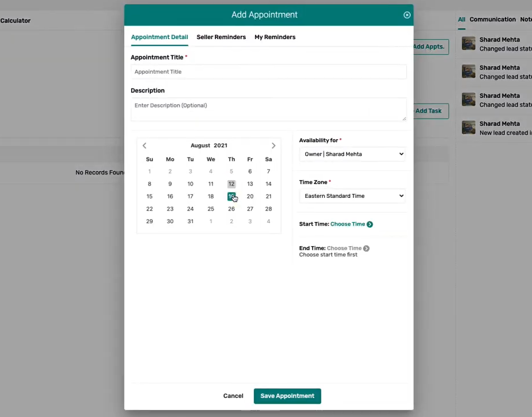The image size is (532, 417).
Task: Open the Availability for dropdown
Action: tap(352, 154)
